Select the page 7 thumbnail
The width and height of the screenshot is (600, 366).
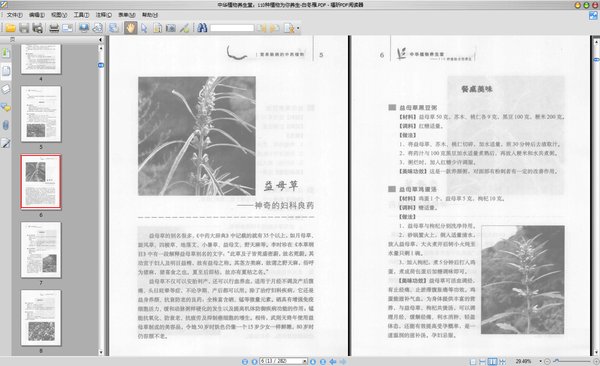41,250
